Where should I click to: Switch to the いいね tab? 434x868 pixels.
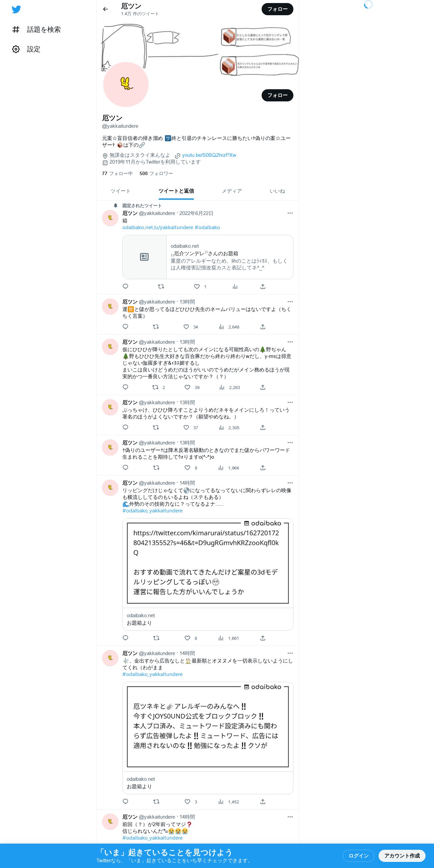[277, 191]
